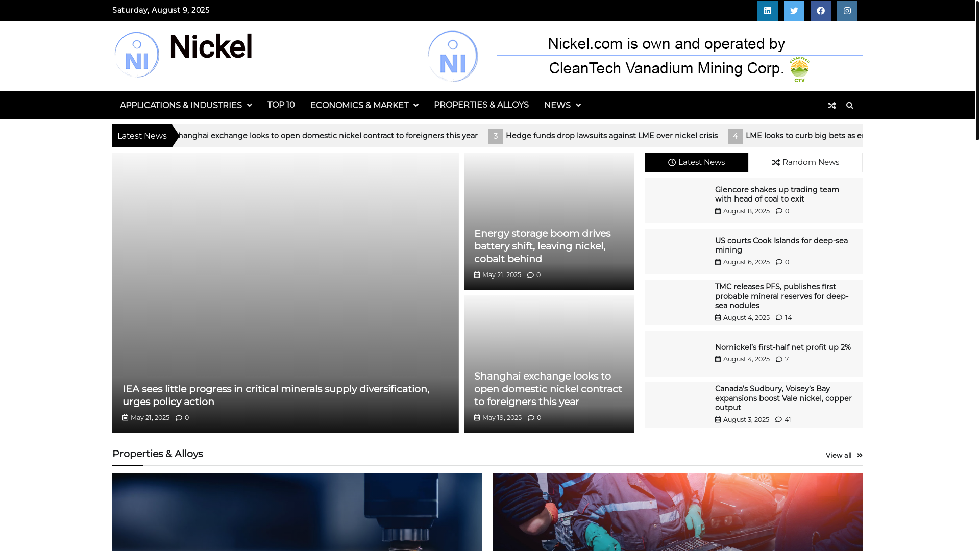Open the Instagram social icon
This screenshot has height=551, width=980.
coord(847,11)
